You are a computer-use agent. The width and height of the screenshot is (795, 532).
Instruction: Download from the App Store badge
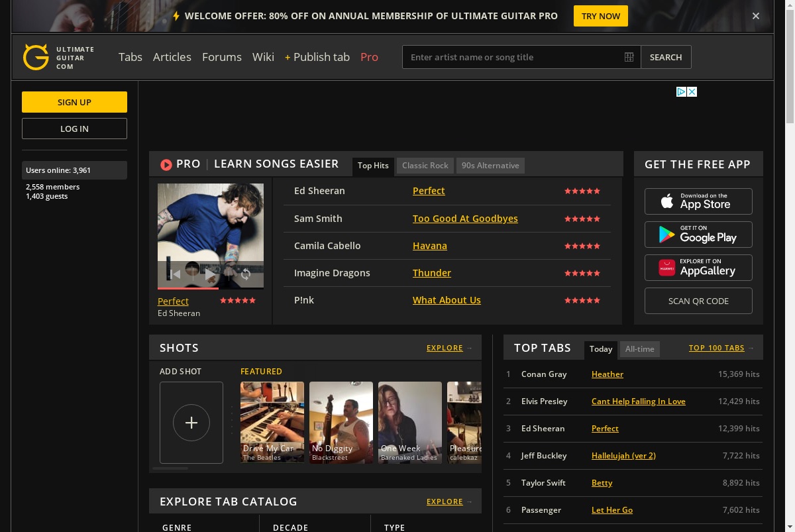click(x=698, y=201)
